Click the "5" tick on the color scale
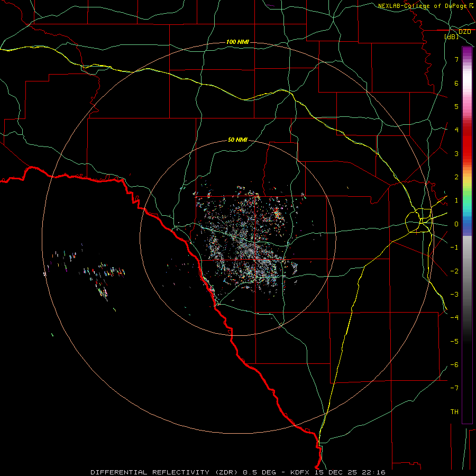Screen dimensions: 476x476 [456, 106]
